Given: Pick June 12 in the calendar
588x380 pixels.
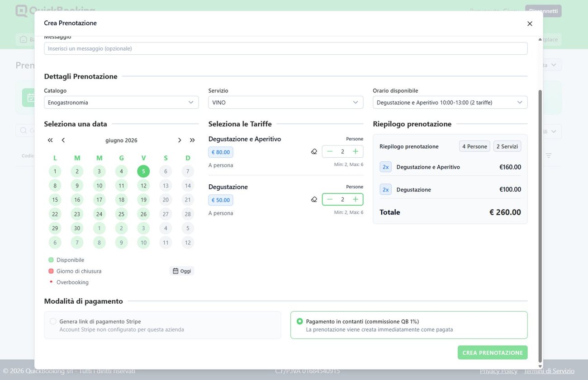Looking at the screenshot, I should [143, 186].
